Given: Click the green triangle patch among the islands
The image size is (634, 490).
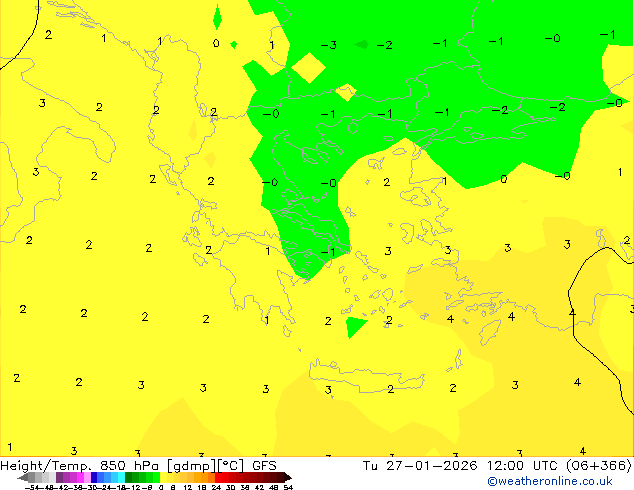Looking at the screenshot, I should tap(355, 326).
